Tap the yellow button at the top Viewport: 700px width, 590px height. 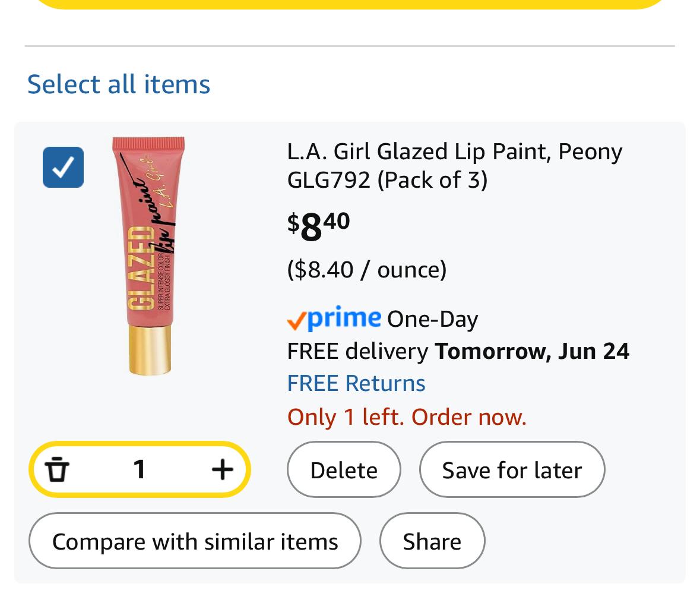[350, 4]
